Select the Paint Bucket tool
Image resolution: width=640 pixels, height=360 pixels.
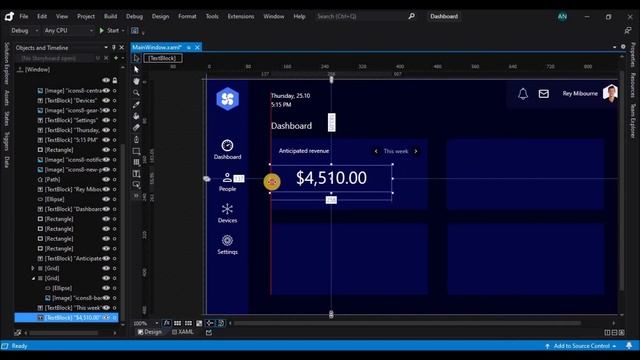[136, 116]
